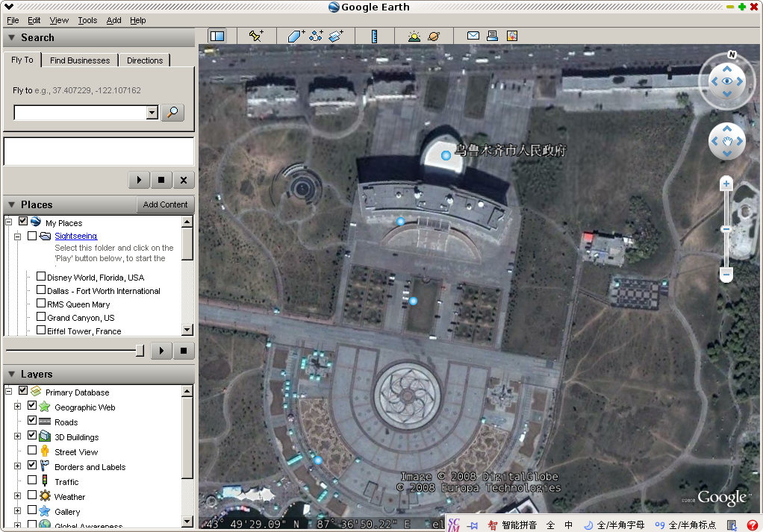Screen dimensions: 763x532
Task: Switch to Find Businesses tab
Action: click(80, 60)
